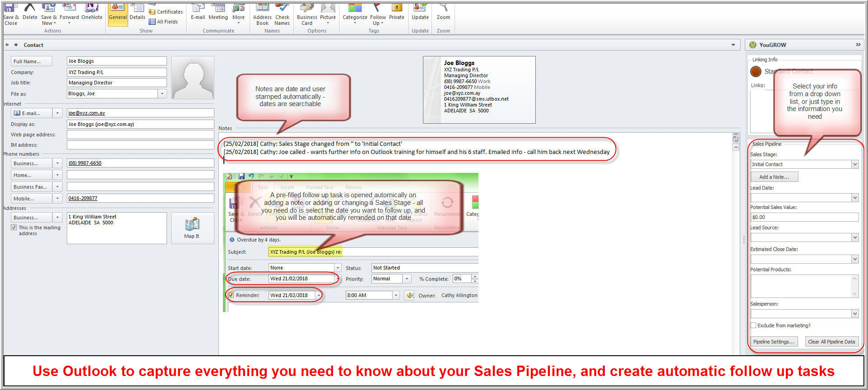Click the Business phone button
The width and height of the screenshot is (868, 390).
coord(31,163)
